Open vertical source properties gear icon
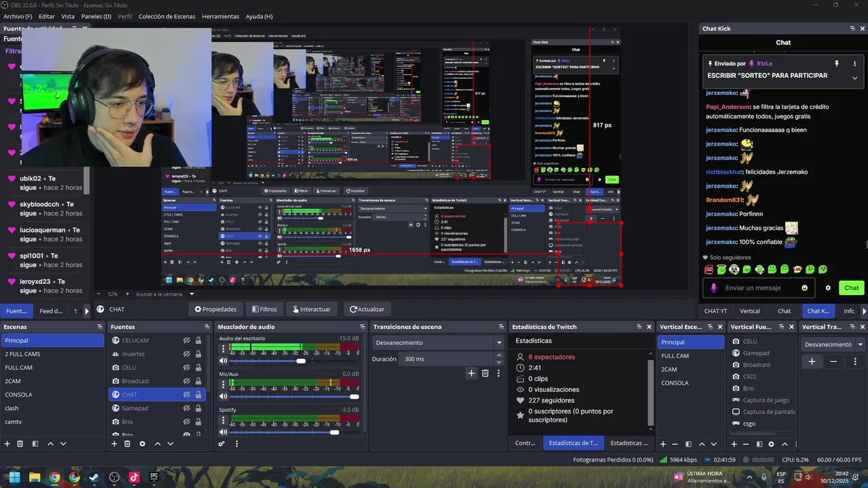Screen dimensions: 868x488 [771, 444]
